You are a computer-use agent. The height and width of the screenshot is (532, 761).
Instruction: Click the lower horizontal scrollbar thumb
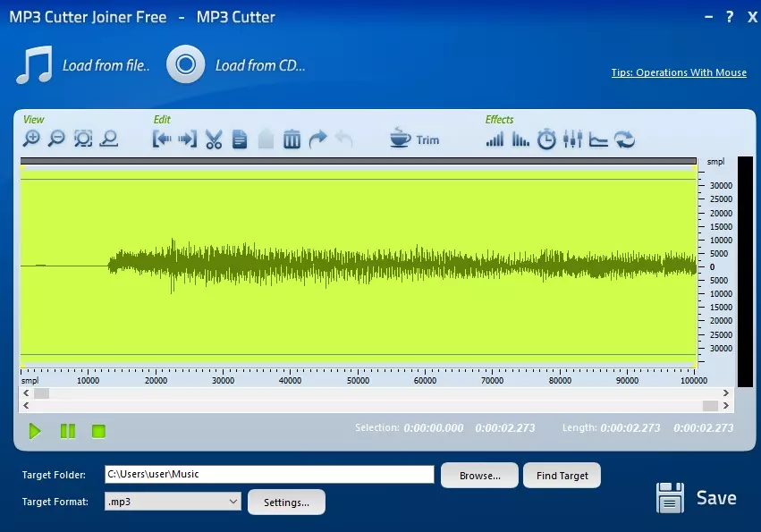coord(711,405)
